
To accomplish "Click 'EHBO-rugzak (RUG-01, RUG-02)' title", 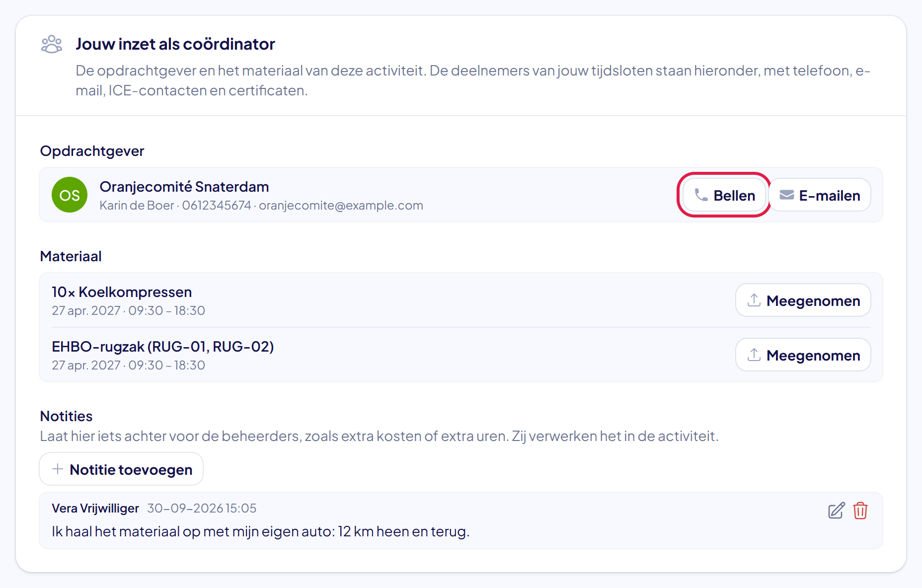I will (163, 347).
